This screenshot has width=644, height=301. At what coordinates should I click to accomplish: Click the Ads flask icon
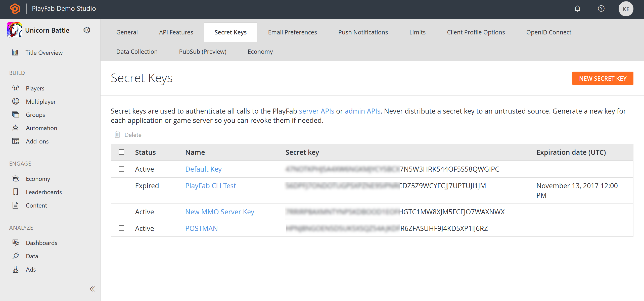tap(16, 269)
